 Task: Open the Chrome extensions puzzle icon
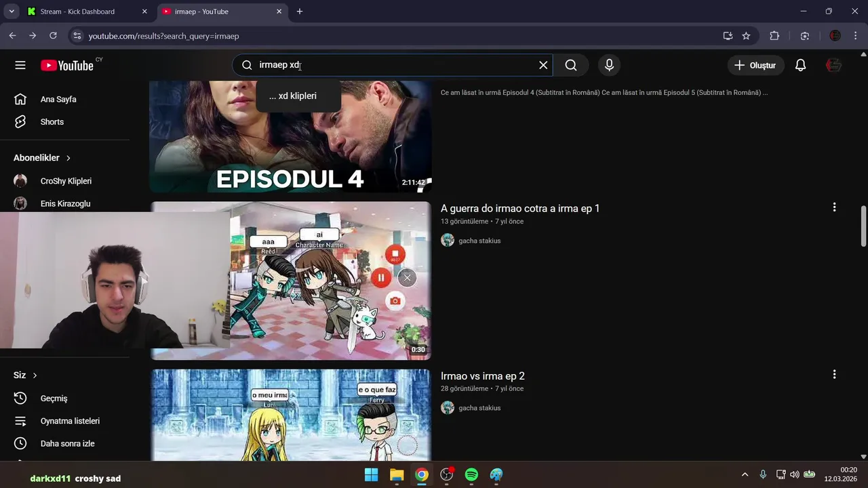[774, 36]
